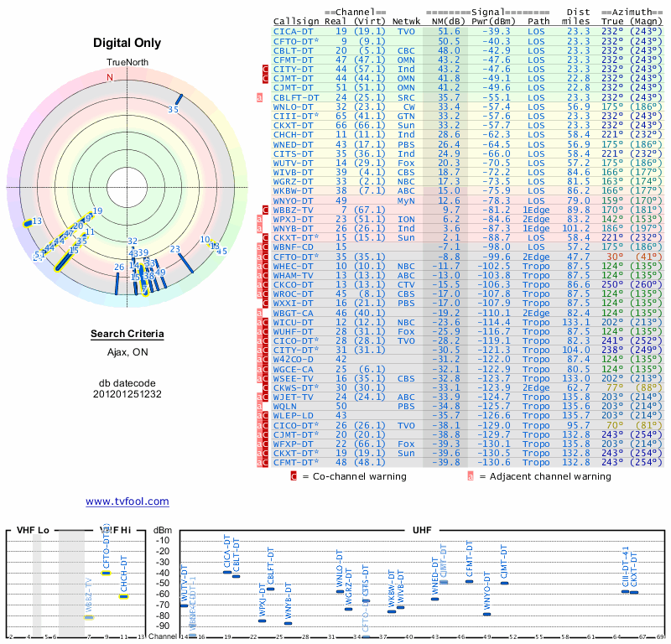Click the CICA-DT callsign in the table

pyautogui.click(x=293, y=32)
